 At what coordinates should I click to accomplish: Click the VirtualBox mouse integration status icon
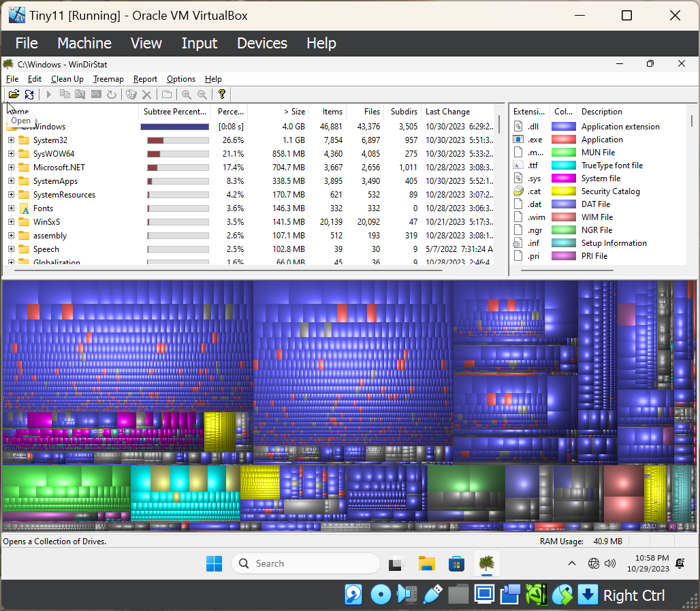click(562, 595)
